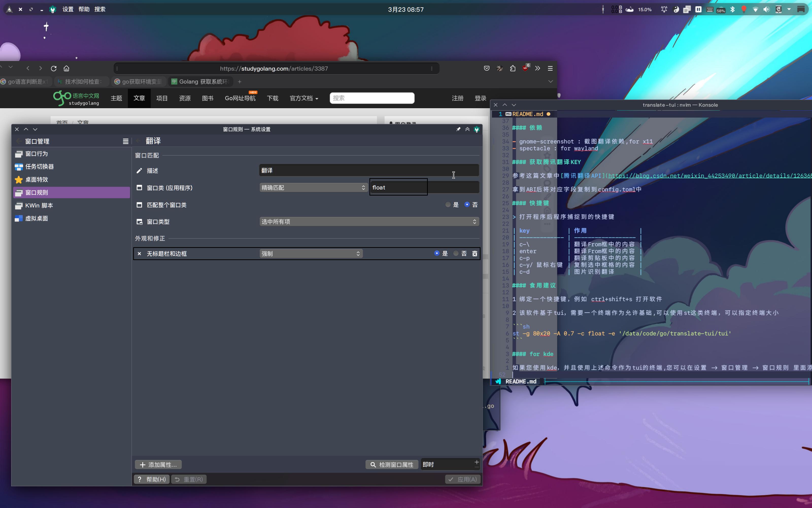Screen dimensions: 812x508
Task: Select 虚拟桌面 in the sidebar
Action: pyautogui.click(x=72, y=218)
